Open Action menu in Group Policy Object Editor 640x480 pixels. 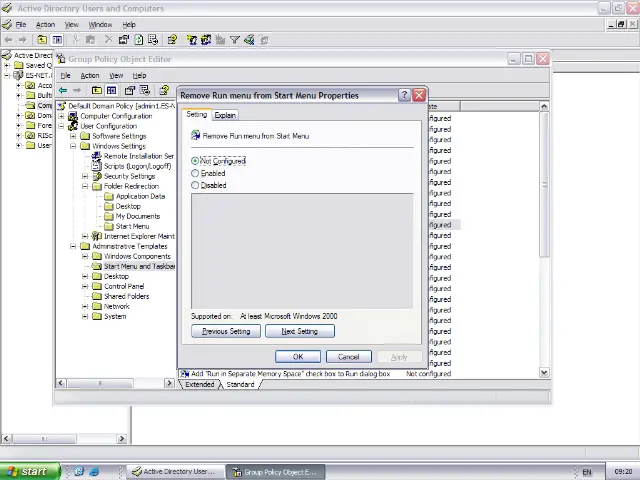pyautogui.click(x=90, y=76)
